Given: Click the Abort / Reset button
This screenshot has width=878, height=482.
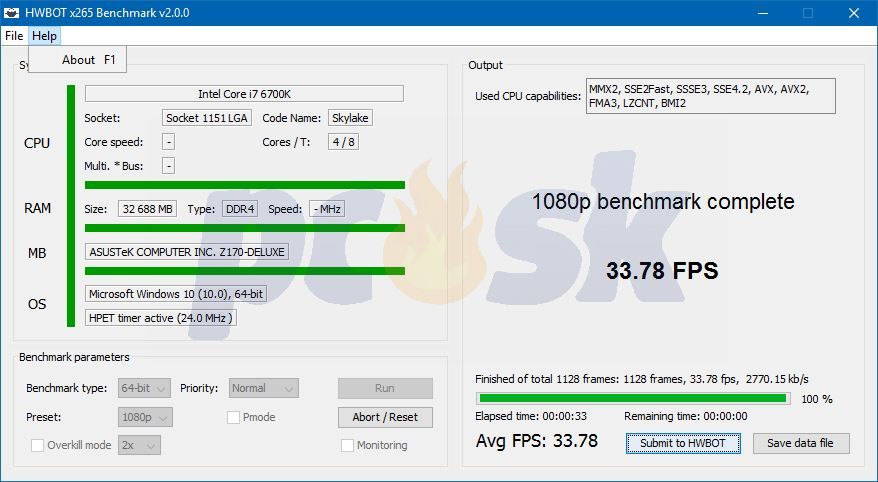Looking at the screenshot, I should [x=385, y=417].
